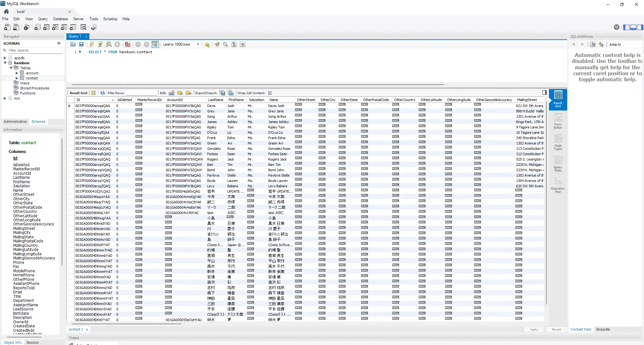Toggle autocommit mode in query toolbar

point(155,44)
